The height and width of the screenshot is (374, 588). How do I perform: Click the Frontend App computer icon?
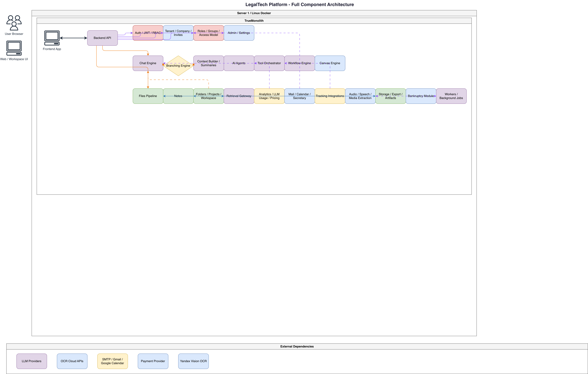(x=52, y=38)
